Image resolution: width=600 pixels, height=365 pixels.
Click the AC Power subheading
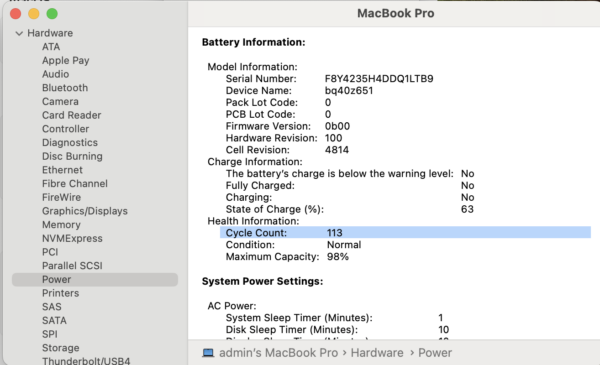pyautogui.click(x=232, y=306)
